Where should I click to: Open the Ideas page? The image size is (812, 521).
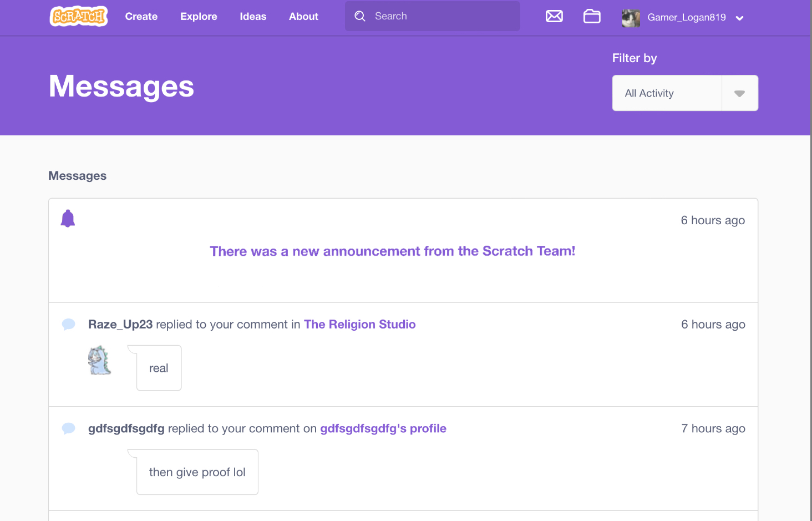253,16
